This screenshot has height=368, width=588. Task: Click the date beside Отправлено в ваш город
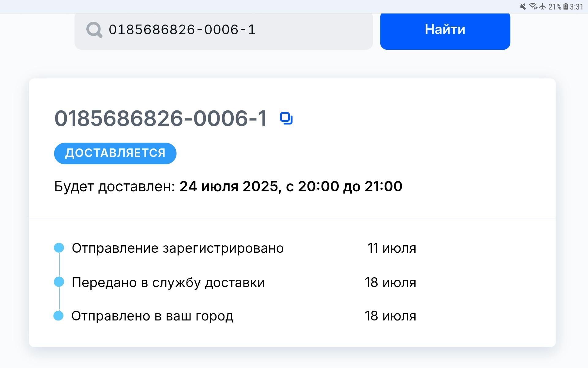390,316
